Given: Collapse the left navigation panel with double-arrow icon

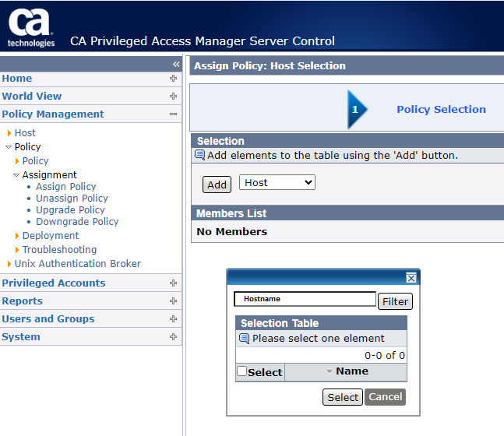Looking at the screenshot, I should (176, 64).
